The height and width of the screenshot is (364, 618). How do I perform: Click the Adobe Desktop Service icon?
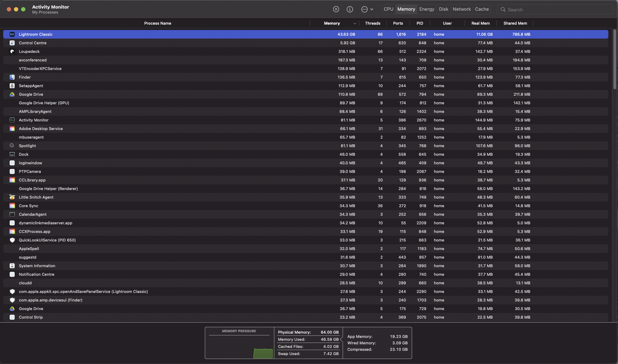coord(12,129)
